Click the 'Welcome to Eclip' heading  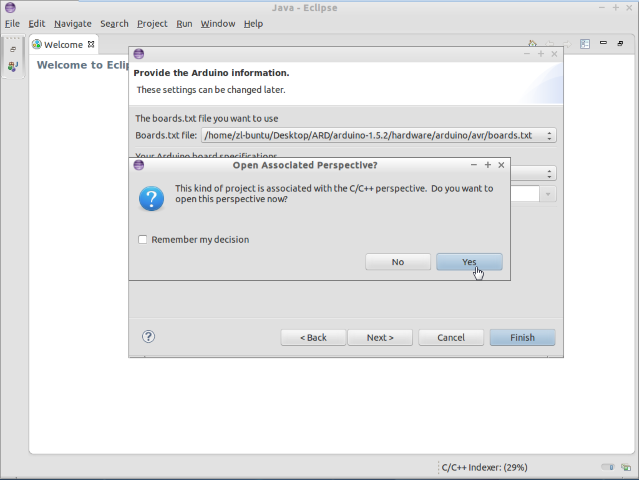[x=83, y=65]
